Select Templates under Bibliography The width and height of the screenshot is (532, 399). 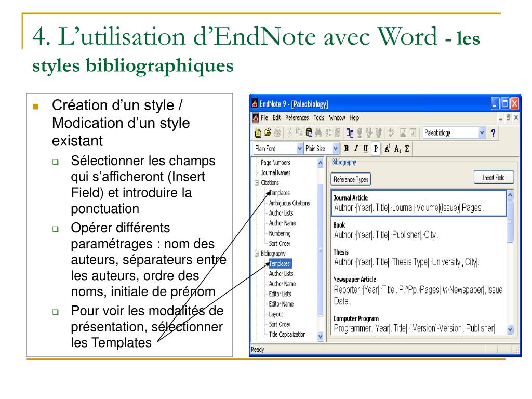(x=280, y=263)
